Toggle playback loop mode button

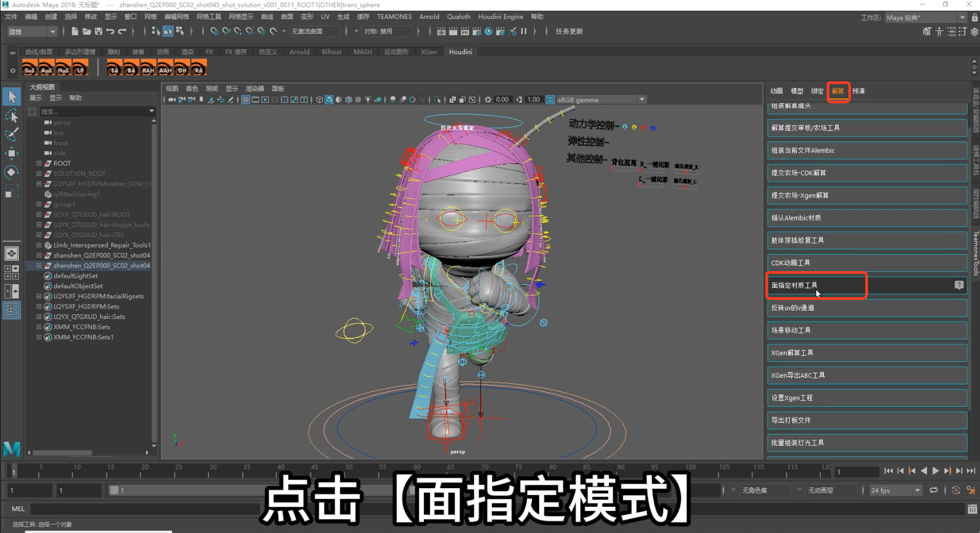pyautogui.click(x=933, y=490)
